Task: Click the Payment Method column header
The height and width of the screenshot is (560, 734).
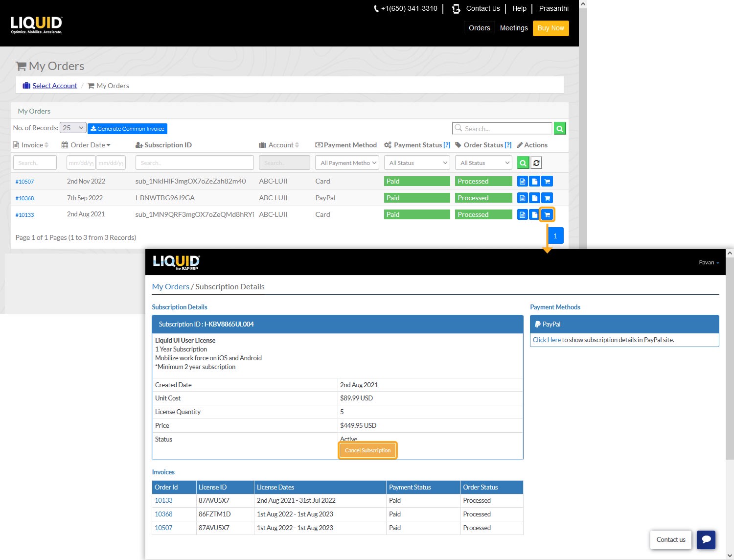Action: (346, 145)
